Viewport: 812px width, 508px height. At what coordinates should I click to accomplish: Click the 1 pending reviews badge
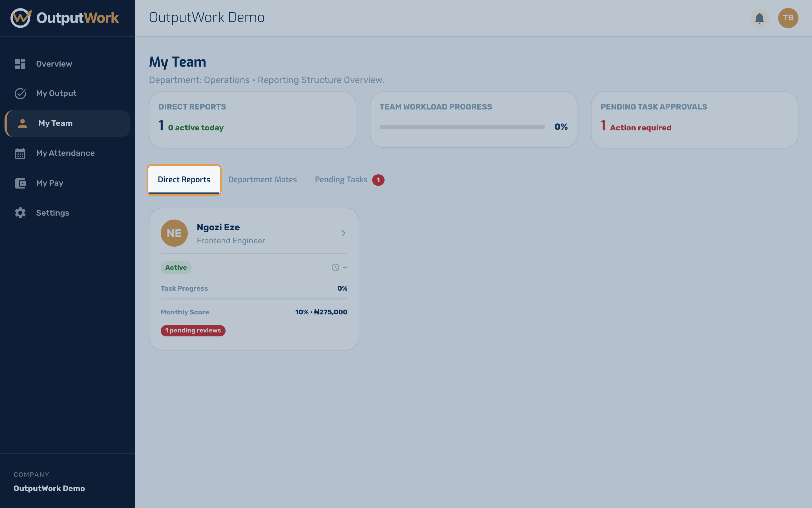pyautogui.click(x=193, y=330)
